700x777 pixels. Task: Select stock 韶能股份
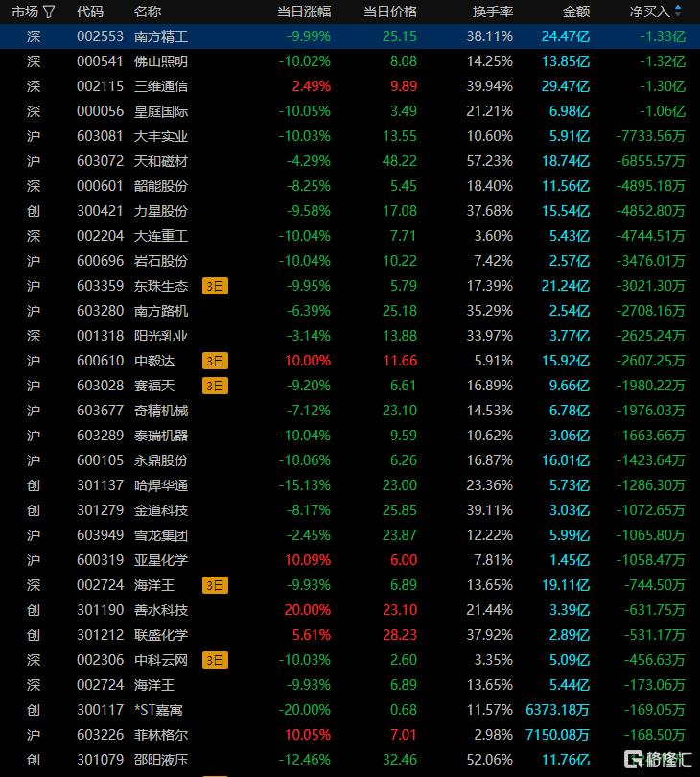(161, 186)
